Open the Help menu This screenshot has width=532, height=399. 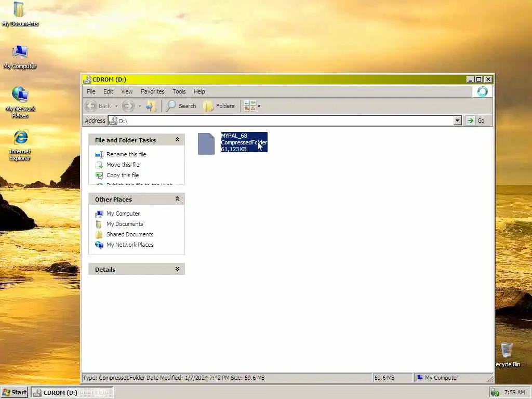click(199, 91)
